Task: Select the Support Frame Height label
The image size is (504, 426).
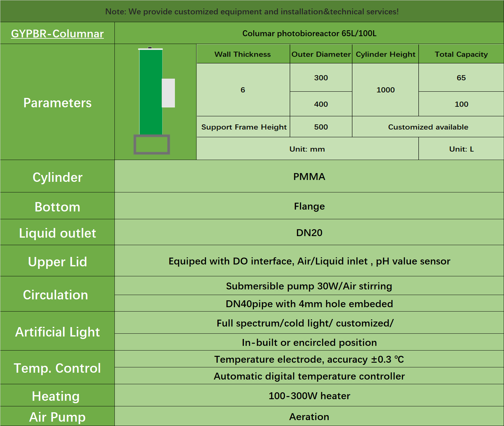Action: (x=244, y=127)
